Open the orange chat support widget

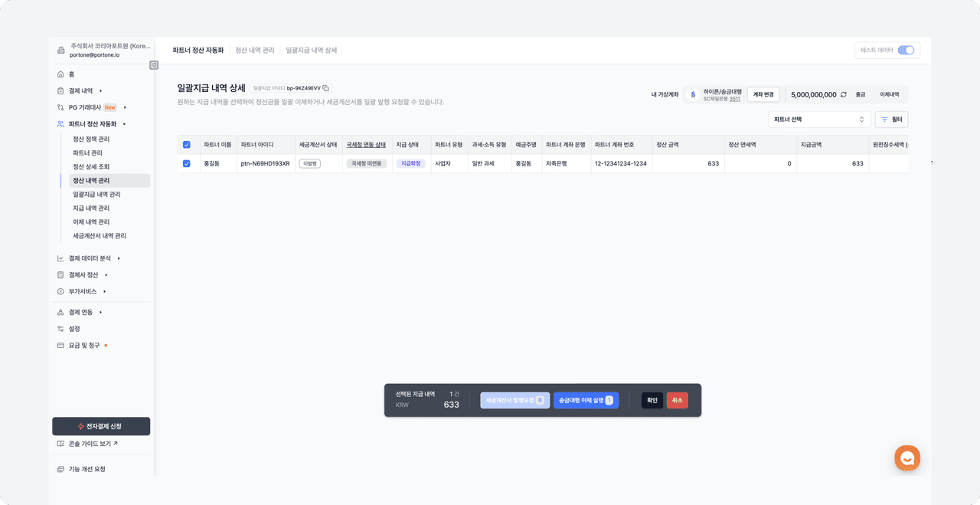click(907, 458)
